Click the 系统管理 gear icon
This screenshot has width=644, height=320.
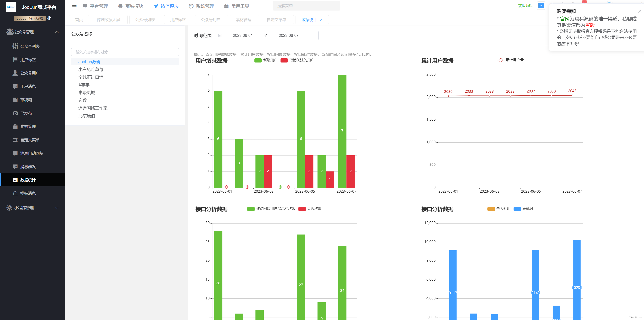191,6
